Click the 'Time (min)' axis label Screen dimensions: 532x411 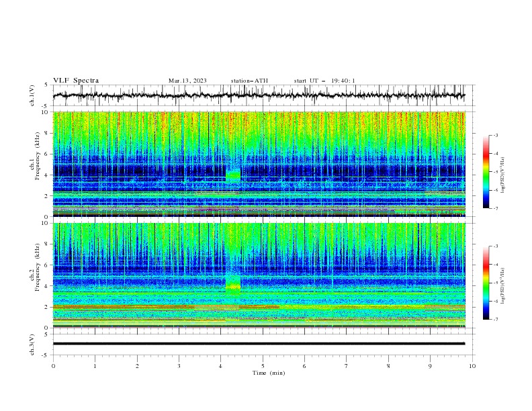(x=269, y=373)
